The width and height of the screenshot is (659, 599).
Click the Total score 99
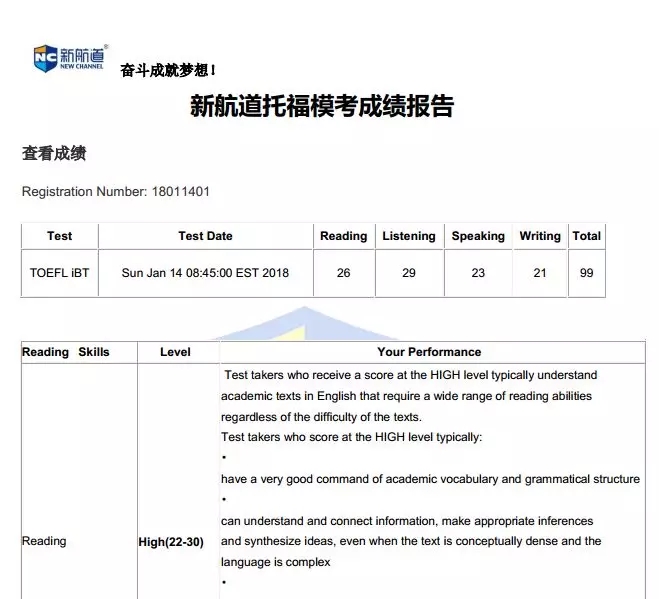(586, 273)
